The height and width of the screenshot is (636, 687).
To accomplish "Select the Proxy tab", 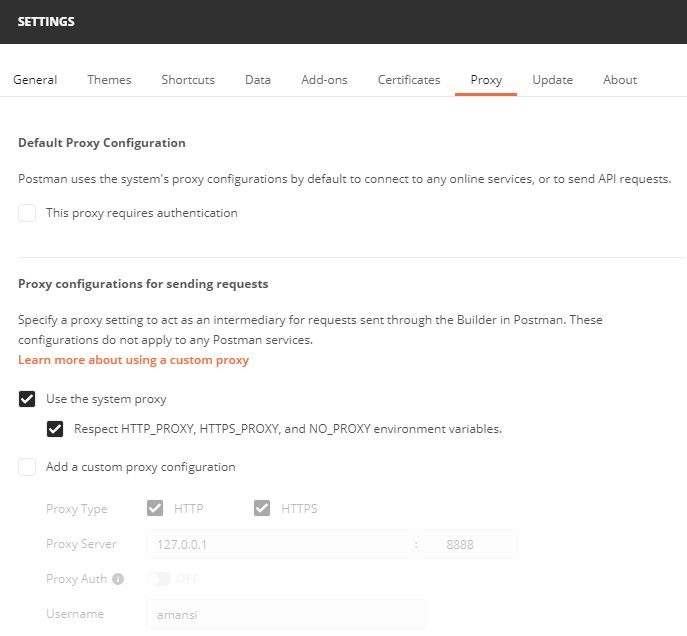I will click(x=486, y=80).
